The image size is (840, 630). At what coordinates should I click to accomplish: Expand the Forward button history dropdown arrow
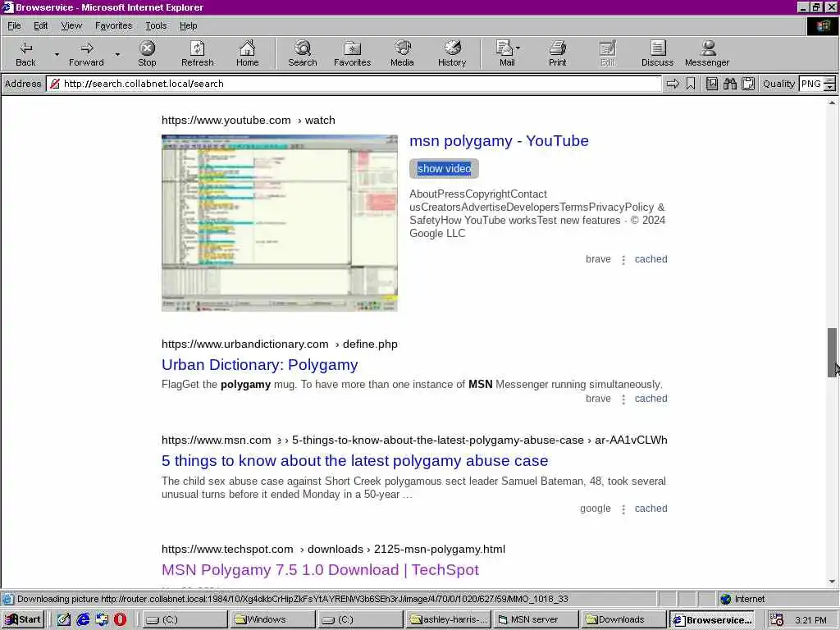point(117,54)
